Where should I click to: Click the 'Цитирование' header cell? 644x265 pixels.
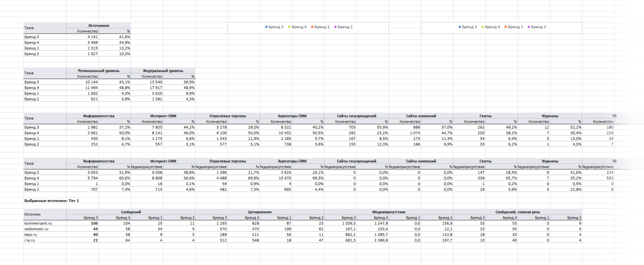260,212
